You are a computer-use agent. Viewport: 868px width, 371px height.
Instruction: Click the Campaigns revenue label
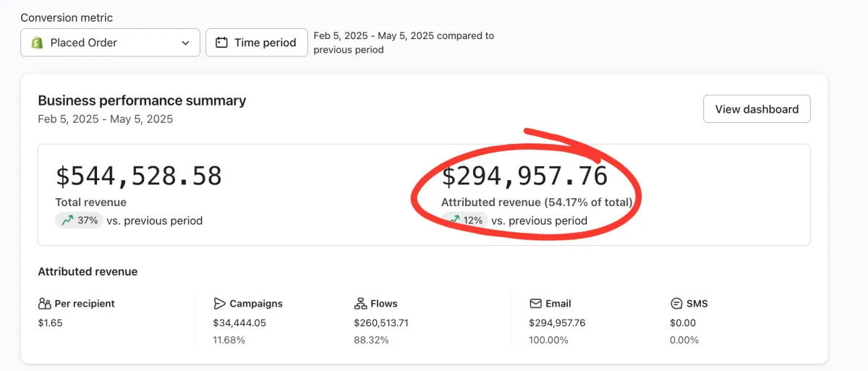[256, 304]
